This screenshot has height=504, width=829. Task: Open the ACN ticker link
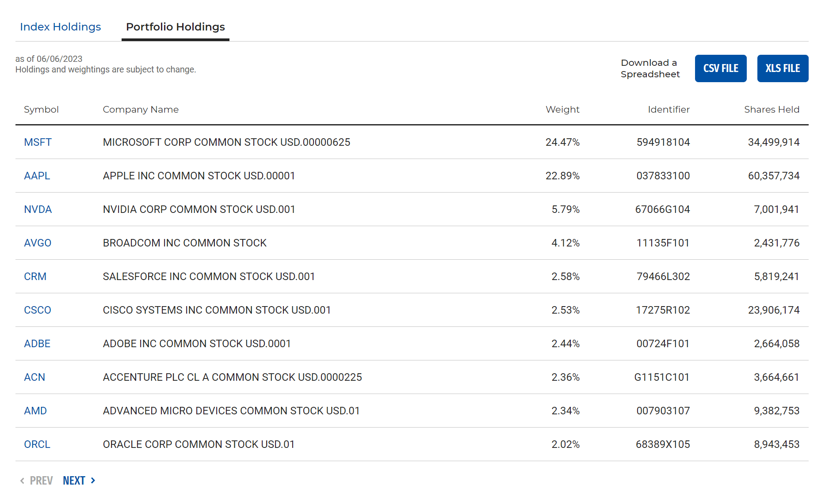34,377
